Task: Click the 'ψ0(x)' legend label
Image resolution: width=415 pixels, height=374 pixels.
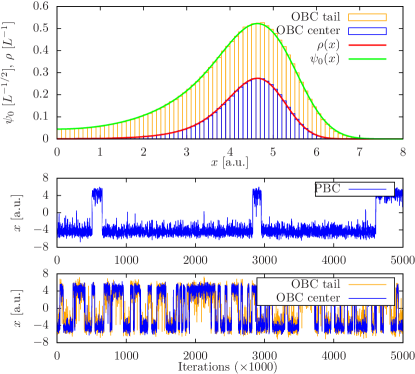Action: (x=325, y=59)
